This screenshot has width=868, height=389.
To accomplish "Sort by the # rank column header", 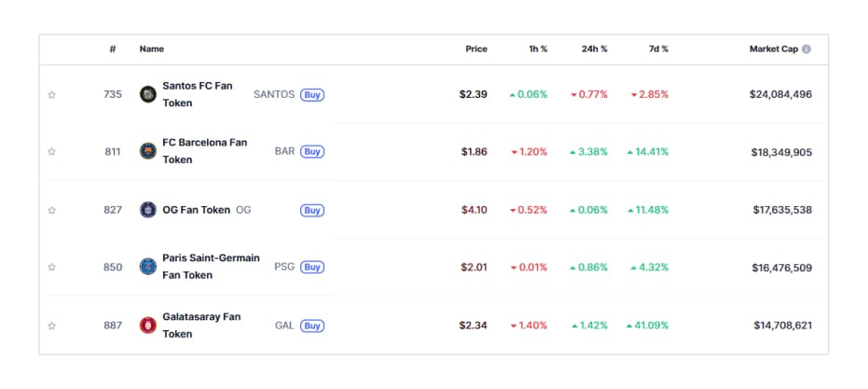I will click(112, 49).
